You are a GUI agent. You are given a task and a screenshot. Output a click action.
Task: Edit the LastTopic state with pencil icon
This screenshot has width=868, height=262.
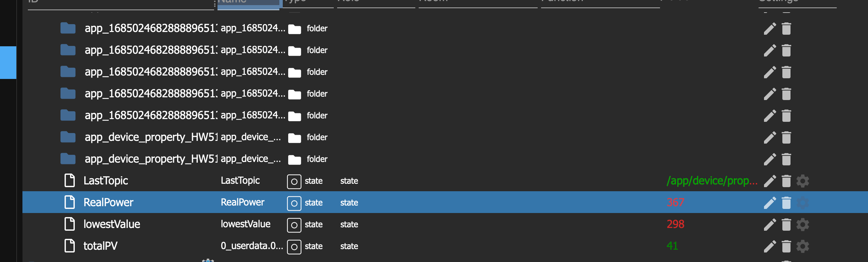[x=770, y=181]
